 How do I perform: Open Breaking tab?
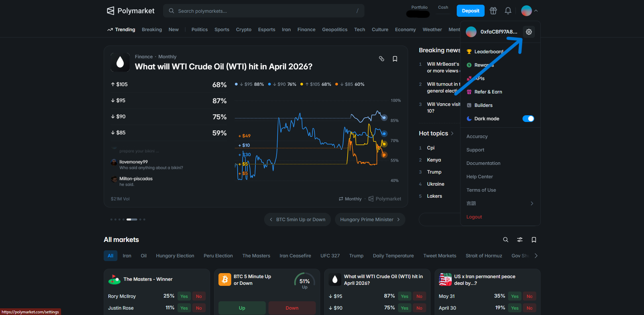coord(152,29)
